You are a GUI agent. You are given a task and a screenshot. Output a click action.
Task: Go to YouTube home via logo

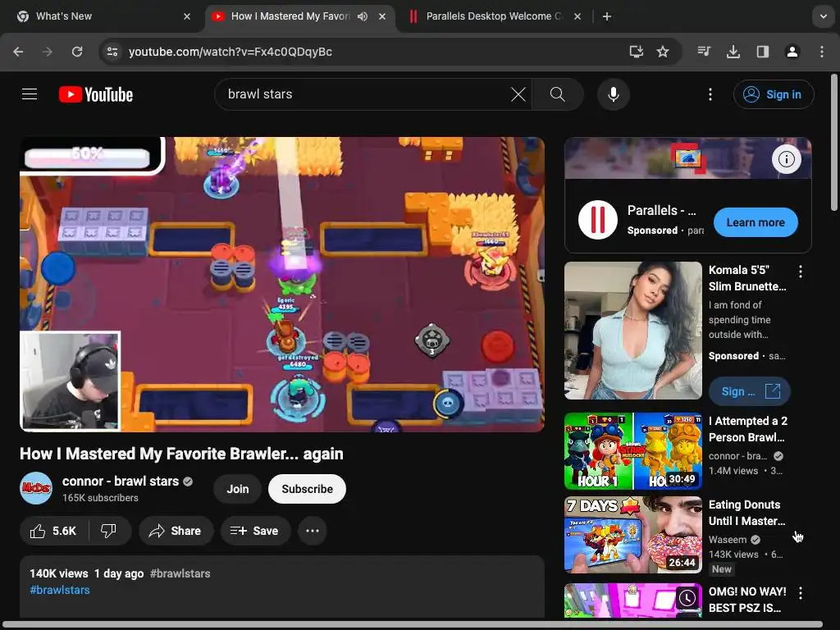tap(96, 94)
